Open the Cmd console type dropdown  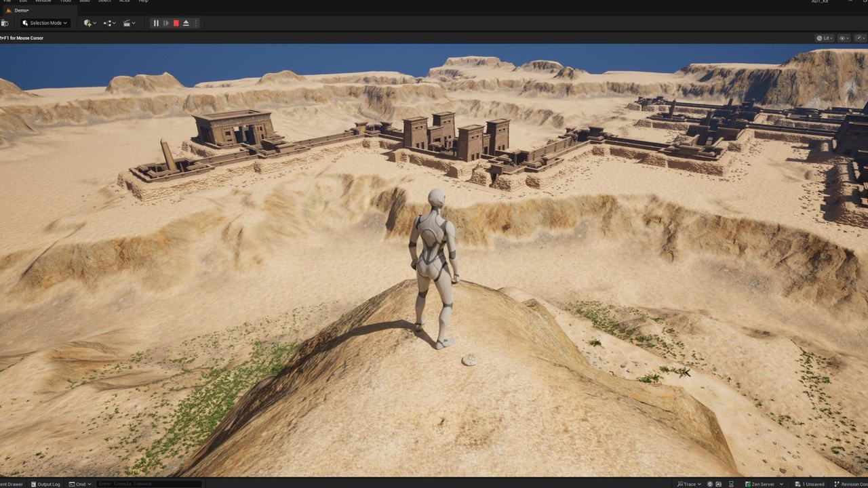click(x=80, y=484)
